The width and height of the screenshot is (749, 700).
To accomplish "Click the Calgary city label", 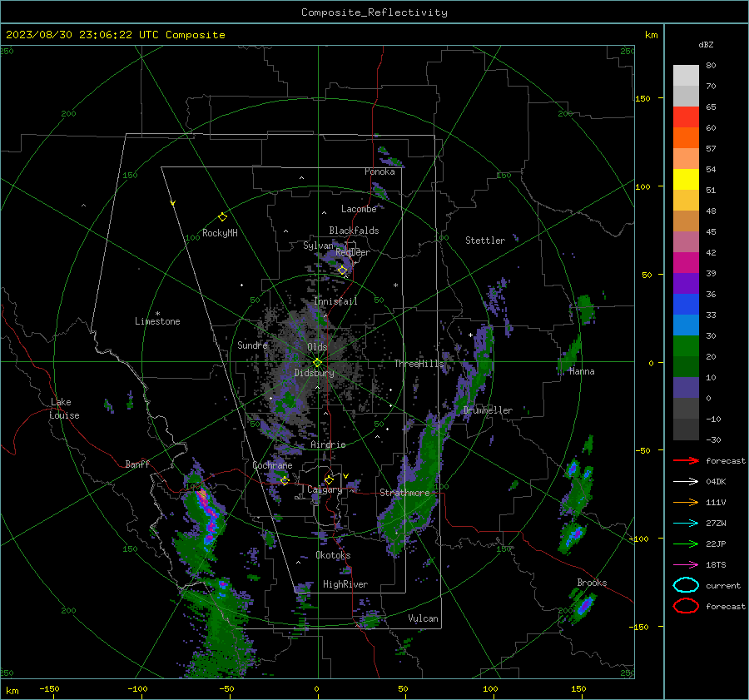I will (x=325, y=489).
